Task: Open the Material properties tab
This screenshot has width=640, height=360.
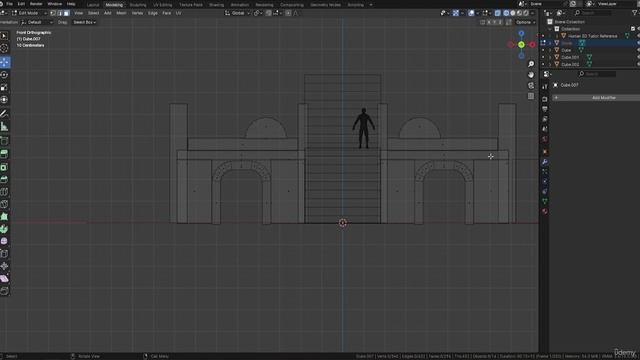Action: click(x=544, y=211)
